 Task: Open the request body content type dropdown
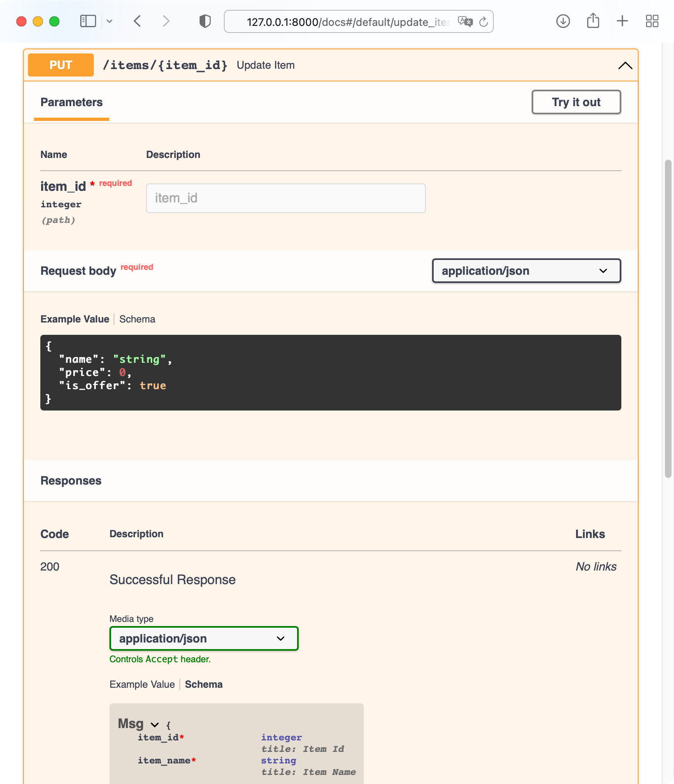coord(526,271)
